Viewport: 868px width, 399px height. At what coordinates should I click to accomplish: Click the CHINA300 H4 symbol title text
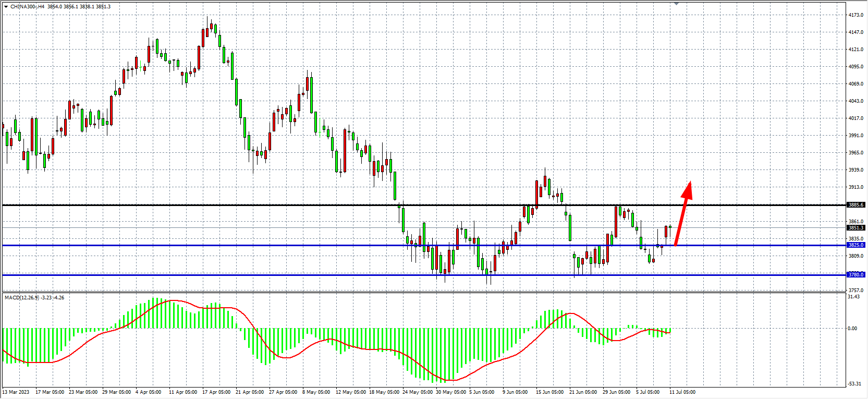pos(27,7)
